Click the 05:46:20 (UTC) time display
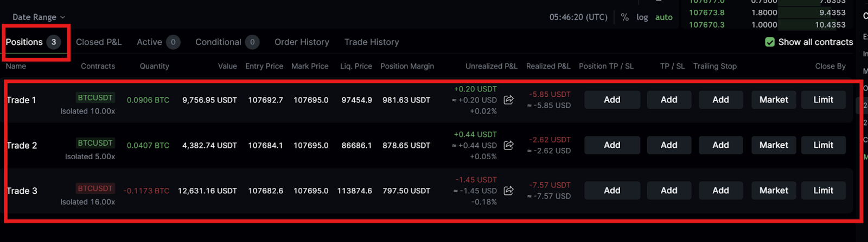Image resolution: width=868 pixels, height=242 pixels. (x=578, y=17)
